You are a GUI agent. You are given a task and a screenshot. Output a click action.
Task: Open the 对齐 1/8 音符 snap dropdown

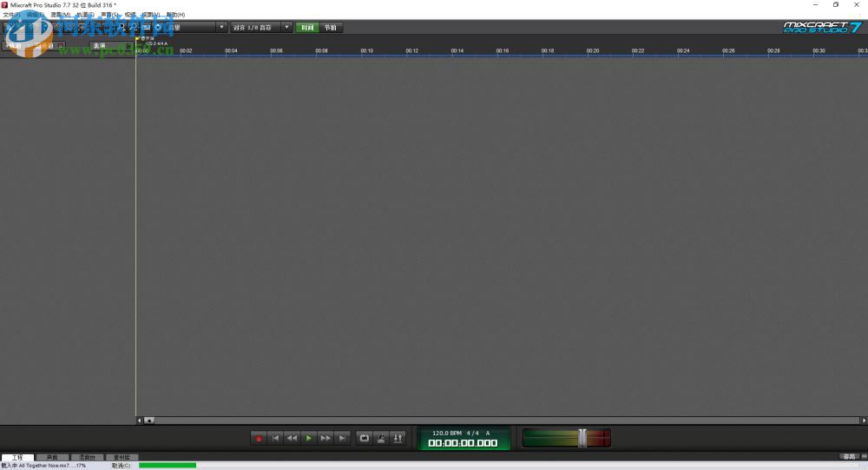pos(260,27)
